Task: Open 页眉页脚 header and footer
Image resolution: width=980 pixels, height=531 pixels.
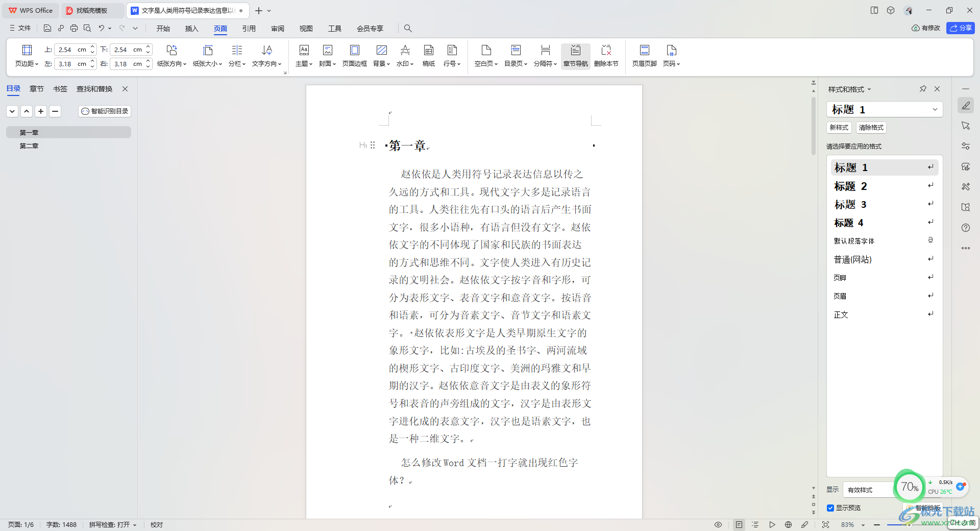Action: tap(644, 56)
